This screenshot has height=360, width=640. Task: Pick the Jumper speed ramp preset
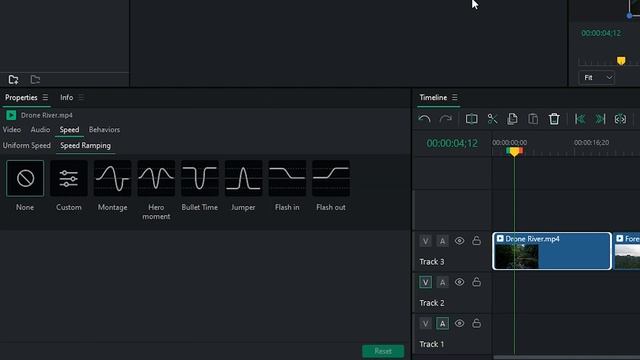click(x=243, y=178)
